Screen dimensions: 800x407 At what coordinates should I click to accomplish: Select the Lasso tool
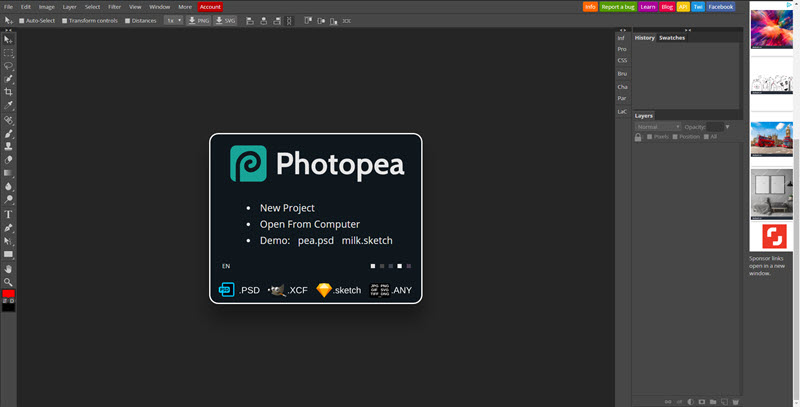point(8,66)
